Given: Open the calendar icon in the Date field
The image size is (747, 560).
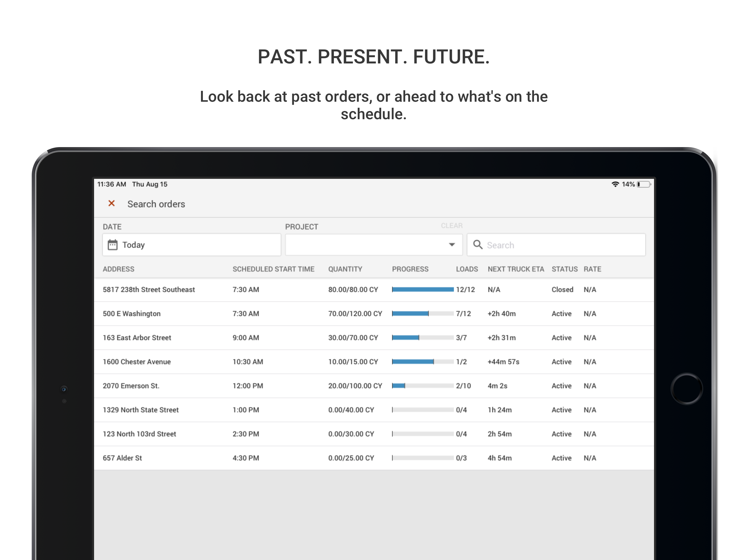Looking at the screenshot, I should tap(112, 244).
